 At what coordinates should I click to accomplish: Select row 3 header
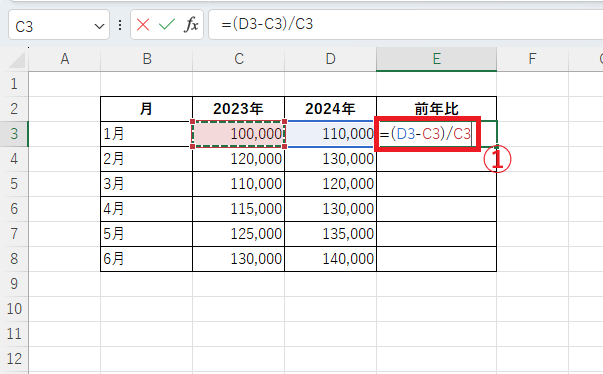pos(14,134)
